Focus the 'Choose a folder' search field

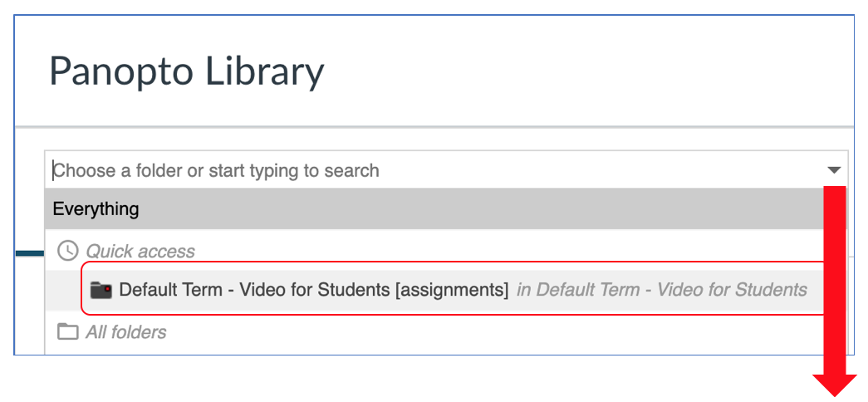[x=445, y=170]
